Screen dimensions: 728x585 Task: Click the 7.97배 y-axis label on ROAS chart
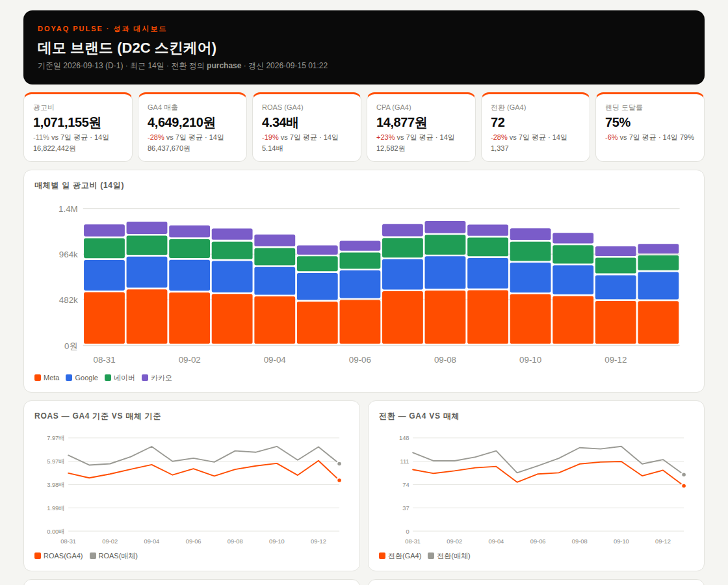click(x=55, y=438)
